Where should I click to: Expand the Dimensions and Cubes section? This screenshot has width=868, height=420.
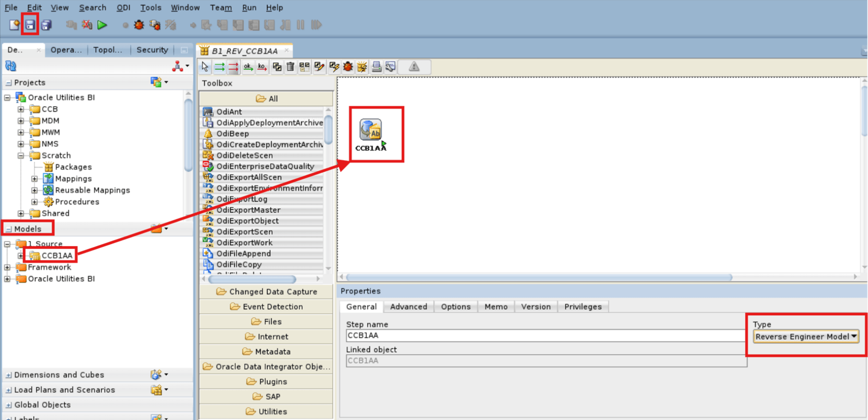(x=8, y=375)
